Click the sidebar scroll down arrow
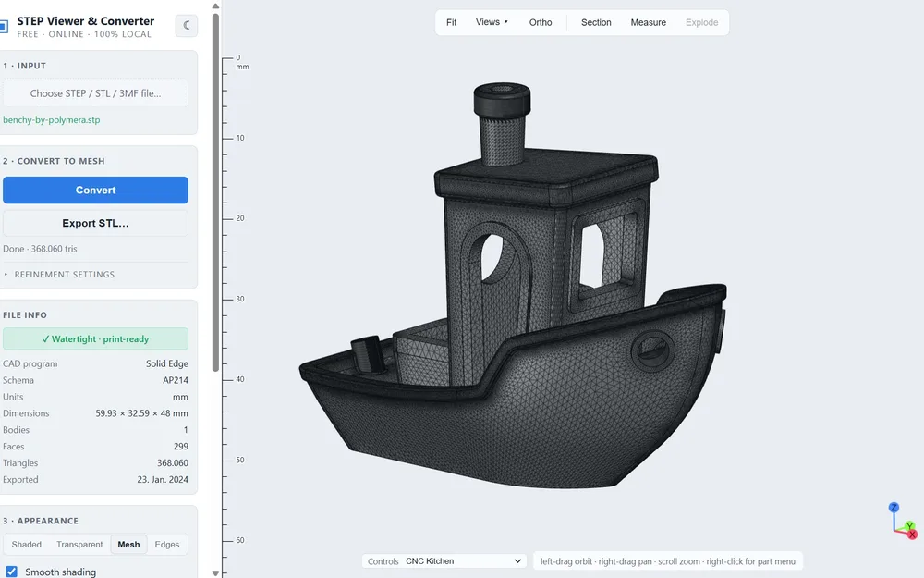The height and width of the screenshot is (578, 924). pyautogui.click(x=215, y=572)
